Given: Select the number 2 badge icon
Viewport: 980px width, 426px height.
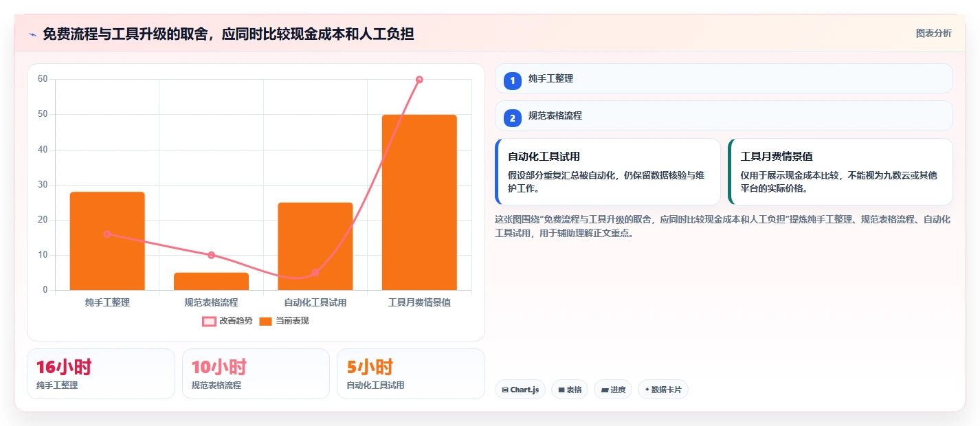Looking at the screenshot, I should (x=512, y=118).
